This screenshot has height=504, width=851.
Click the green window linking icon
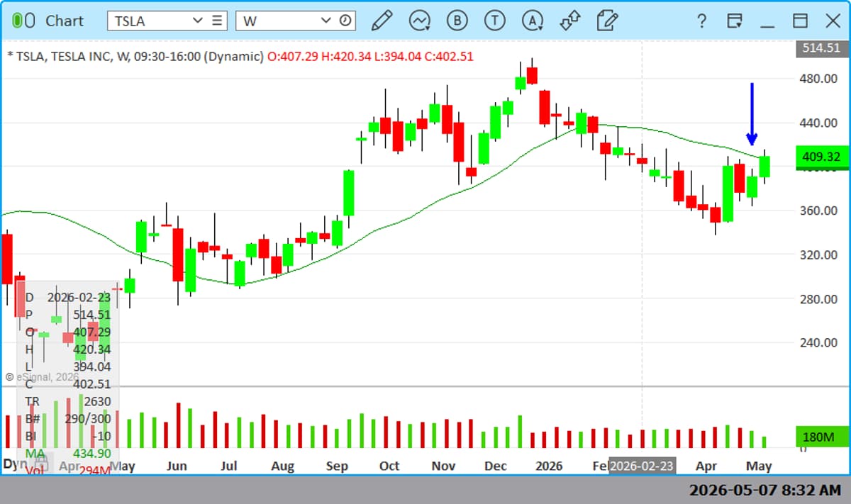pos(23,21)
